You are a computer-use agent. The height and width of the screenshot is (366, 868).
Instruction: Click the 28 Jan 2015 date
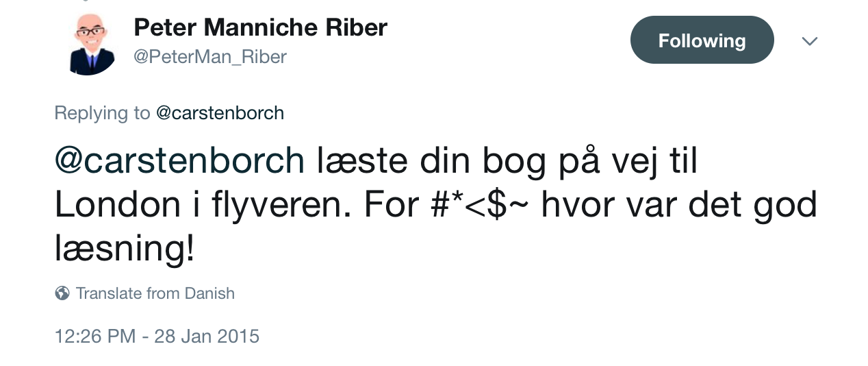point(207,337)
